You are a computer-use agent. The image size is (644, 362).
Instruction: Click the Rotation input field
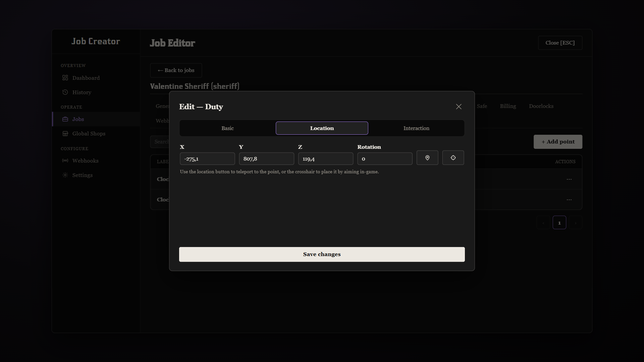click(385, 159)
